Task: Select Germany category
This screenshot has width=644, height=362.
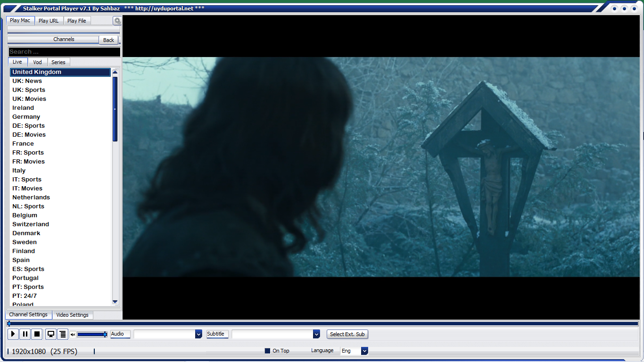Action: [60, 117]
